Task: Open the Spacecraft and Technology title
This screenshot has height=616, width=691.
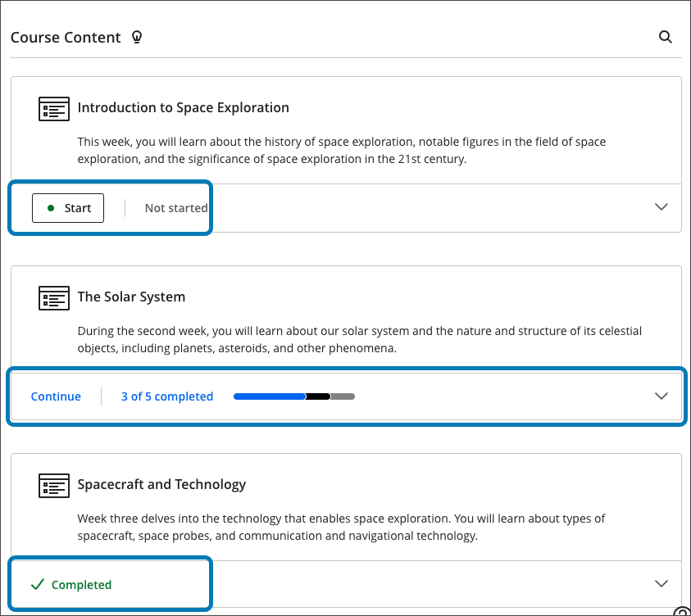Action: (161, 484)
